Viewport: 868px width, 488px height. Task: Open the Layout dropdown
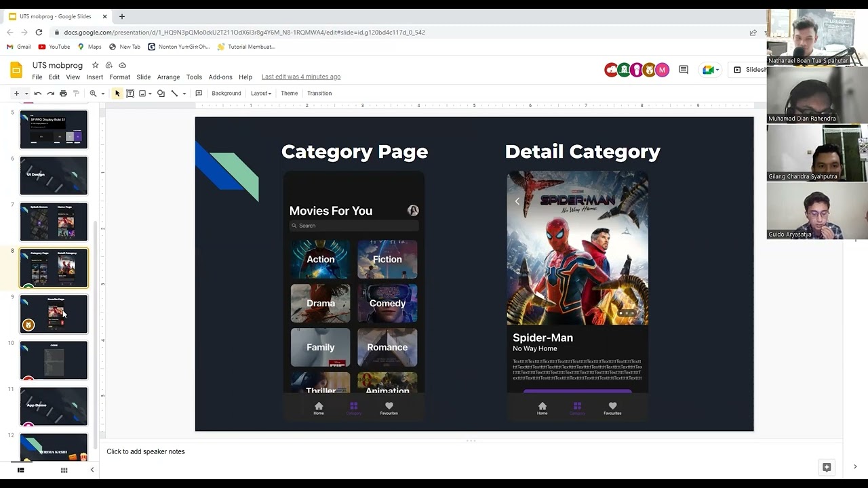[261, 94]
